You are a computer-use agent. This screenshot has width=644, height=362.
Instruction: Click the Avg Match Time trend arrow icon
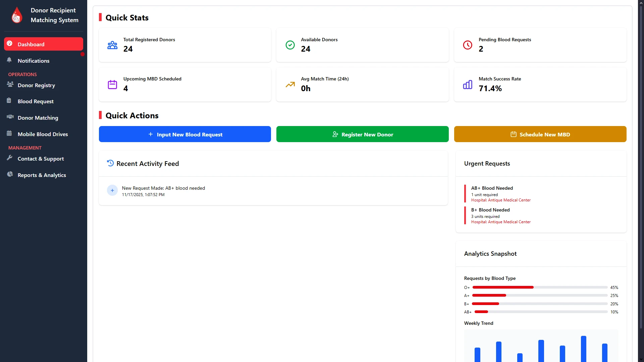[290, 84]
